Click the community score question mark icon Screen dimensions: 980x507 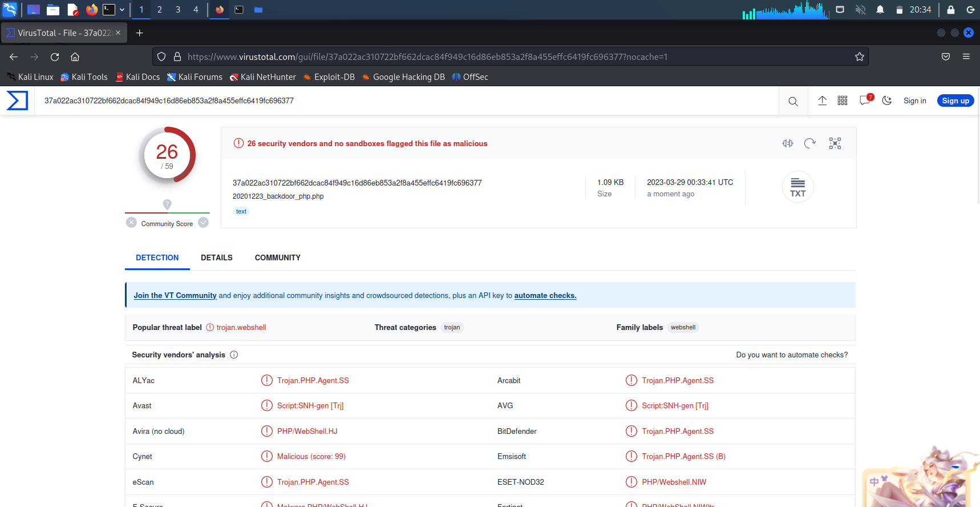167,204
